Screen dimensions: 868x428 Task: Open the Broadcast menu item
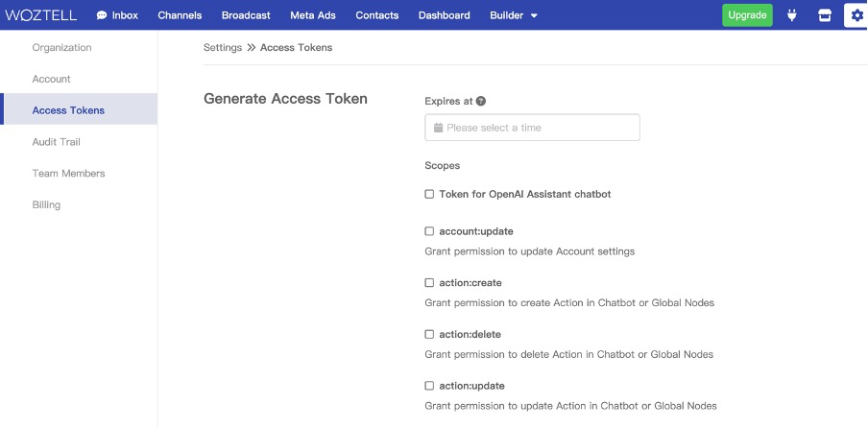coord(246,15)
